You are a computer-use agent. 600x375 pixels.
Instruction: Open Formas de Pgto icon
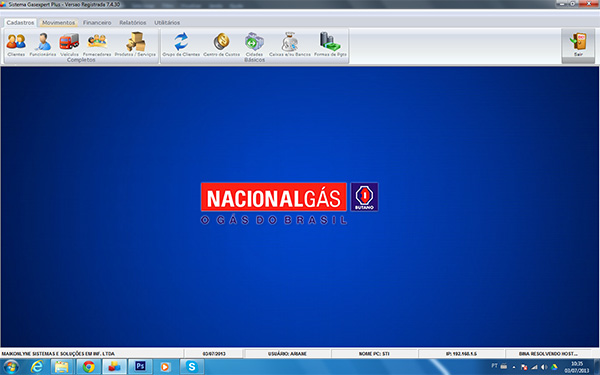pos(330,44)
